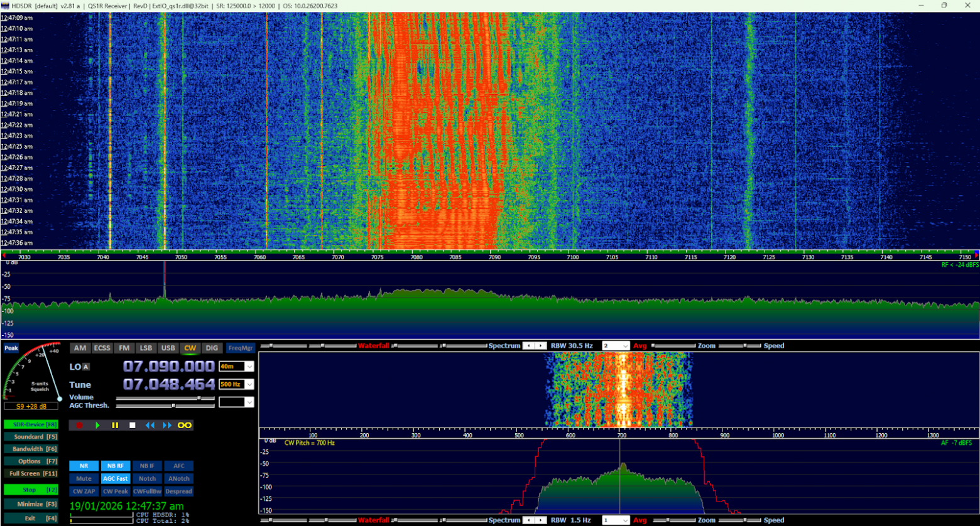Switch to FM mode
The image size is (980, 526).
pyautogui.click(x=124, y=348)
